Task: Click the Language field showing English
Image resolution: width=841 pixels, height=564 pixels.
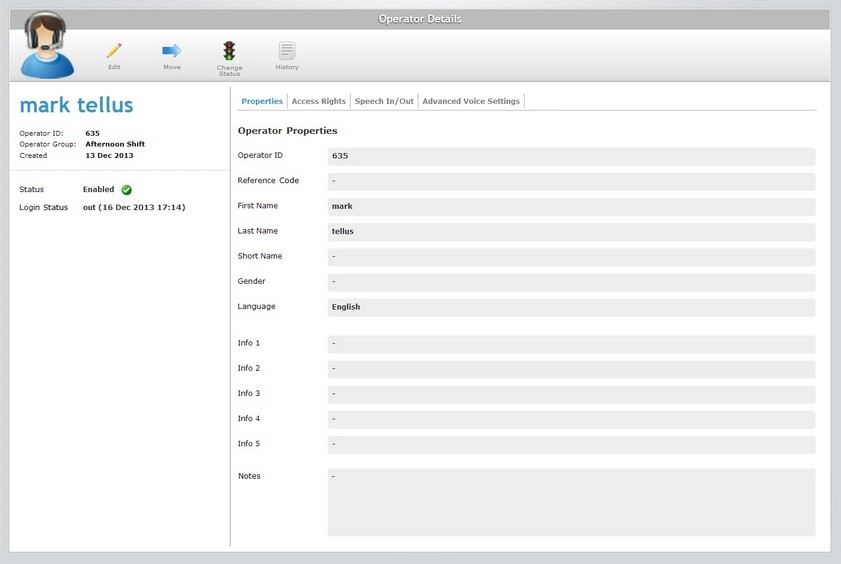Action: coord(571,307)
